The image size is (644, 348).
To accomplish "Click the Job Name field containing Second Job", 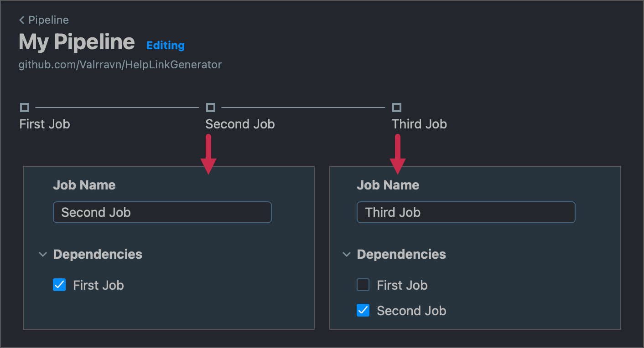I will (x=162, y=212).
